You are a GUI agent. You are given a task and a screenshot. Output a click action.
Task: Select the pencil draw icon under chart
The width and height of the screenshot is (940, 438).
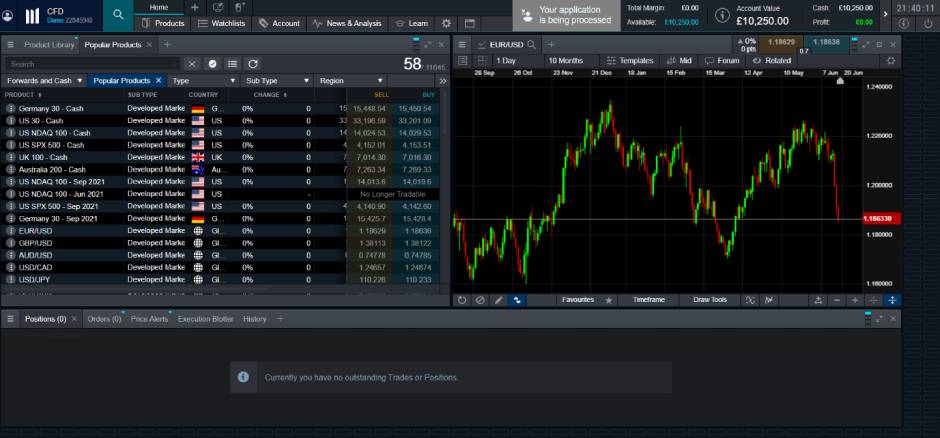click(x=498, y=300)
